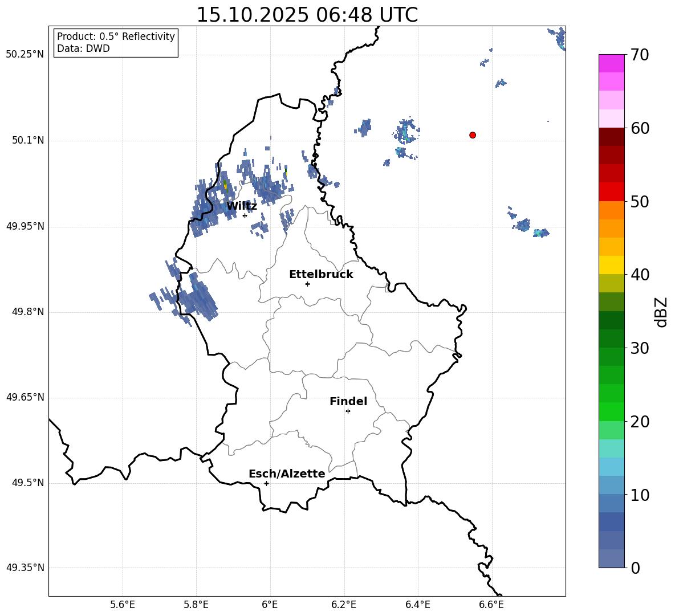The height and width of the screenshot is (616, 675).
Task: Click the 50.1°N latitude label
Action: (28, 140)
